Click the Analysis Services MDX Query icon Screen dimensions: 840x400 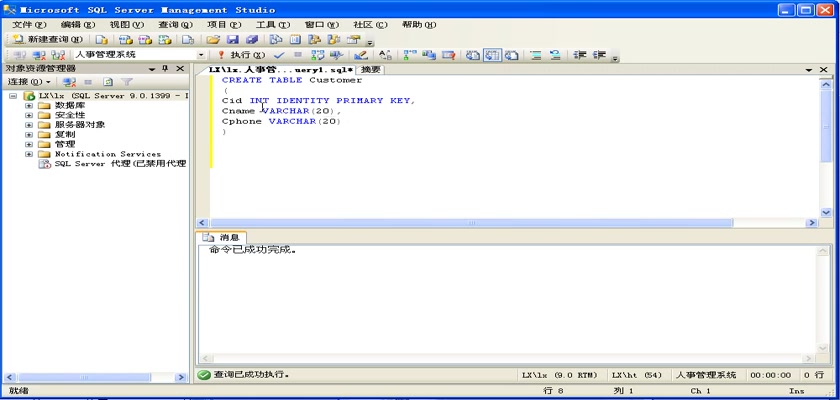pos(125,40)
